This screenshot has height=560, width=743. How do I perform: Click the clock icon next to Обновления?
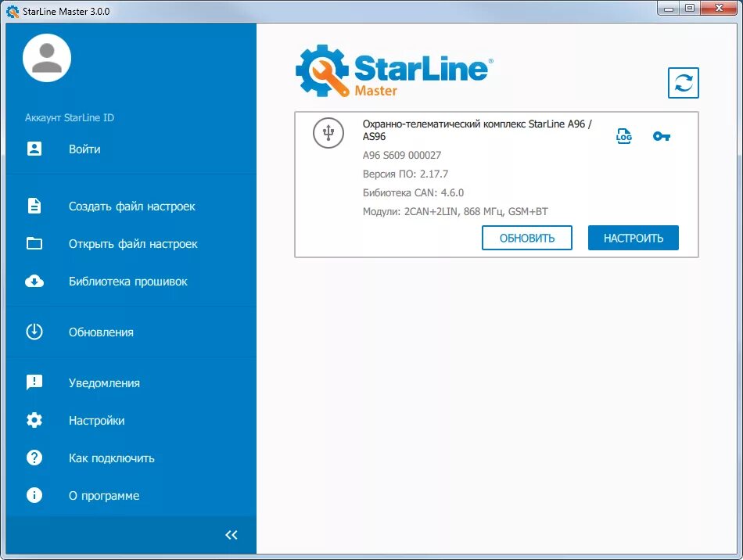tap(33, 332)
